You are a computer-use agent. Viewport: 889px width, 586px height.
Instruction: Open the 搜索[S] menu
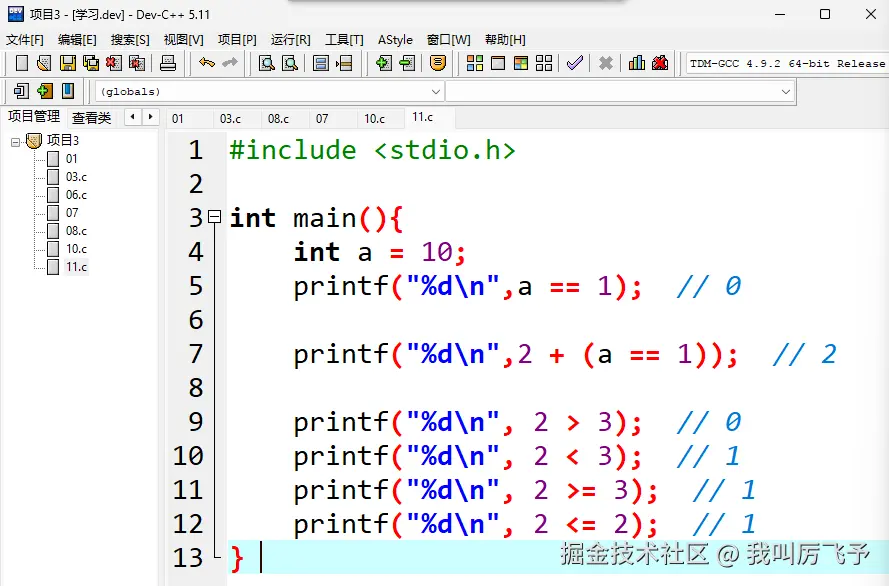click(130, 40)
